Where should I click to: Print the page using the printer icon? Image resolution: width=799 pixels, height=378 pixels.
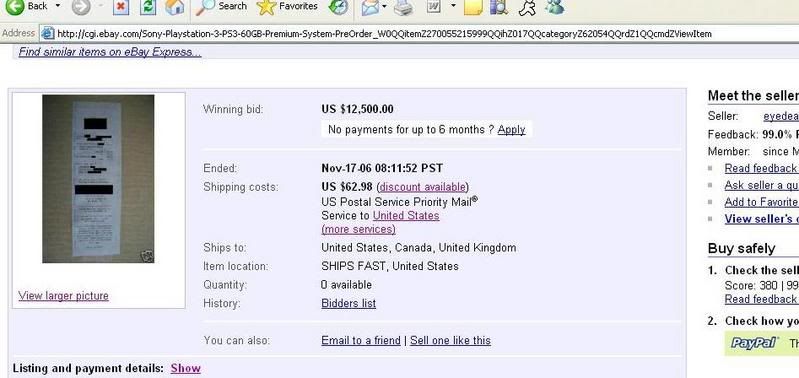click(x=404, y=7)
